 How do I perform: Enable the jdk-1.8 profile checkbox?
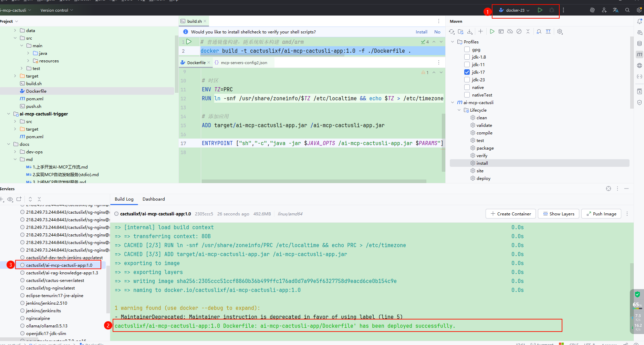coord(467,57)
